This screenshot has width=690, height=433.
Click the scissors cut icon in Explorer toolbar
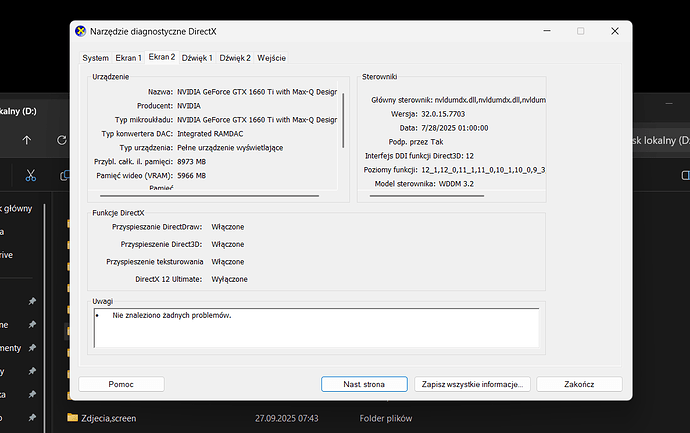coord(31,175)
